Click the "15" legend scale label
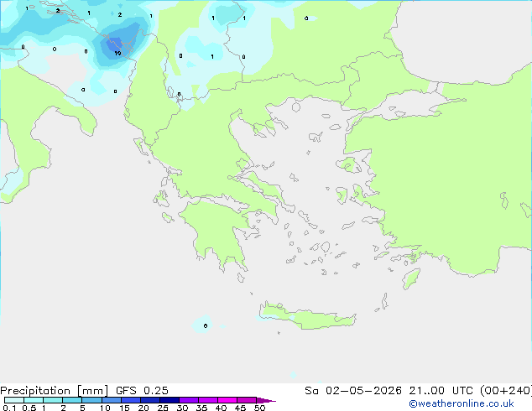The width and height of the screenshot is (532, 411). (124, 408)
